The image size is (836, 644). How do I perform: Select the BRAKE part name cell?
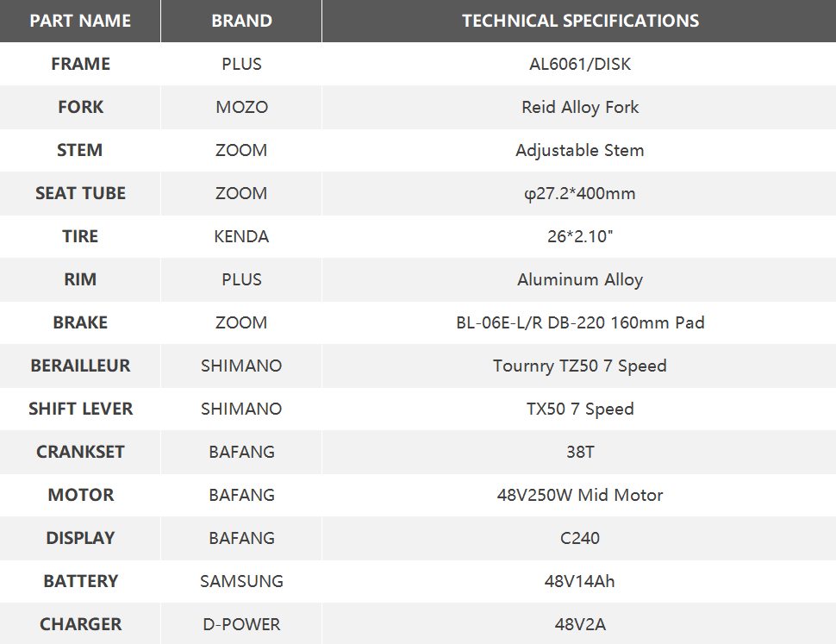click(x=80, y=322)
